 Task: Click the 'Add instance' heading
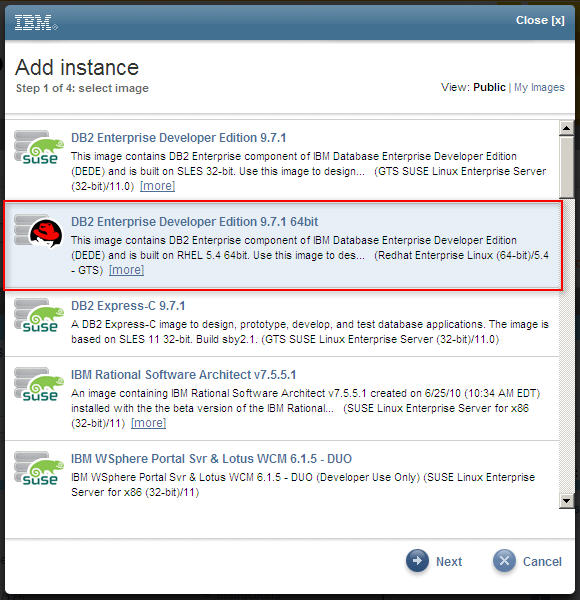pyautogui.click(x=77, y=67)
